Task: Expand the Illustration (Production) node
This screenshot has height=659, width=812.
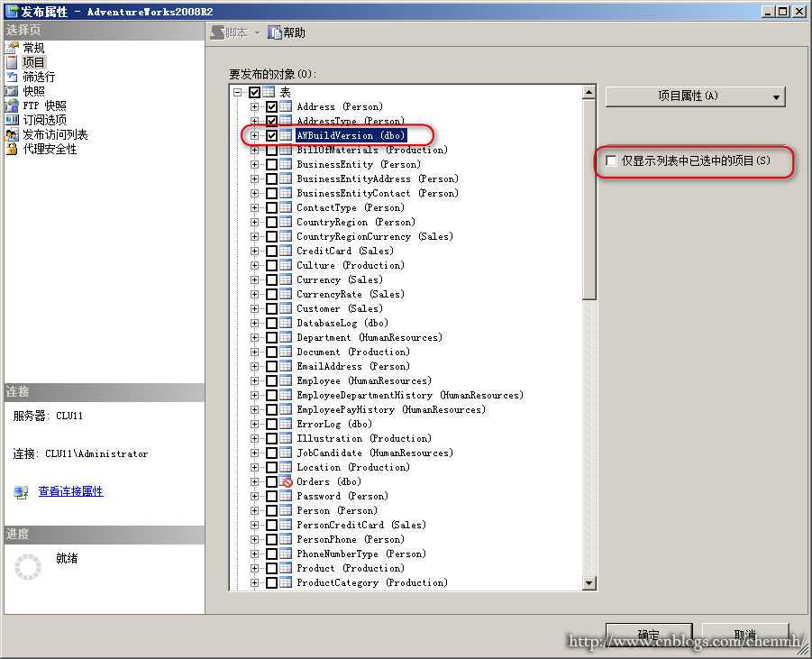Action: (x=254, y=438)
